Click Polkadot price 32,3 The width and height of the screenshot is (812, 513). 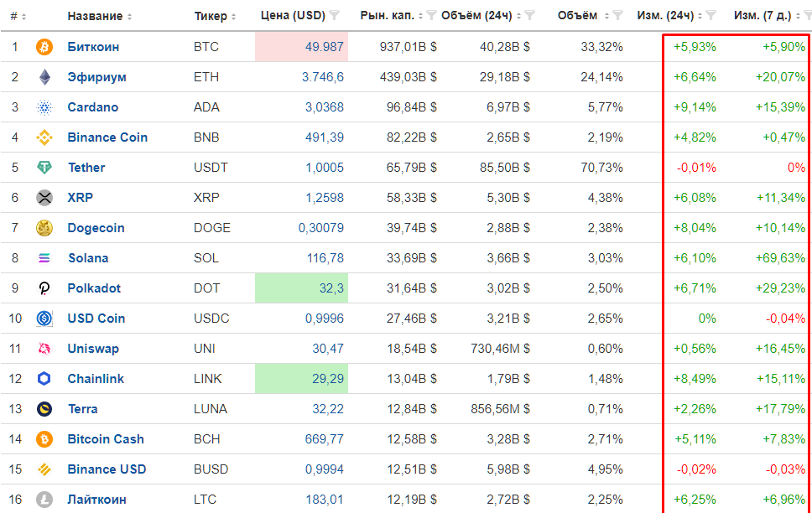pos(331,288)
